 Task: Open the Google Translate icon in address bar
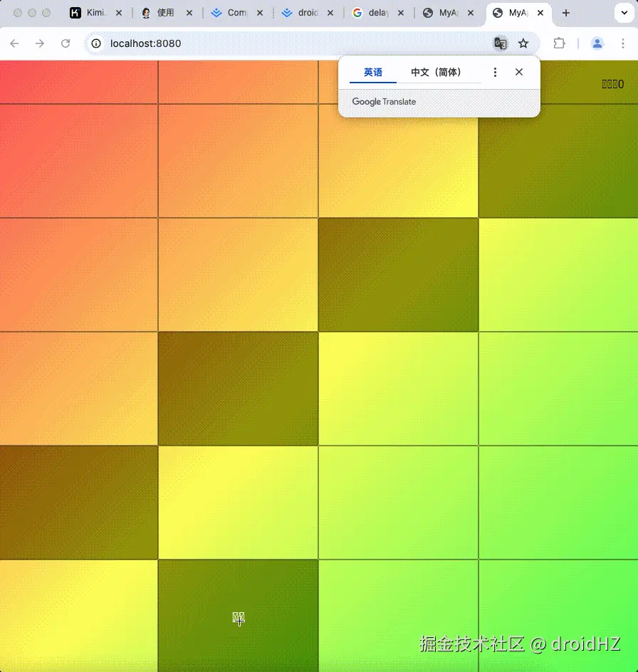pos(500,43)
